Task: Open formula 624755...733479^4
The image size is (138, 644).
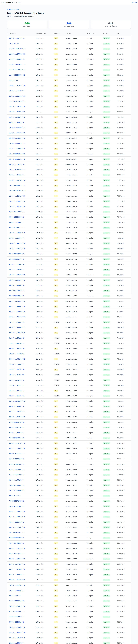Action: pos(17,59)
